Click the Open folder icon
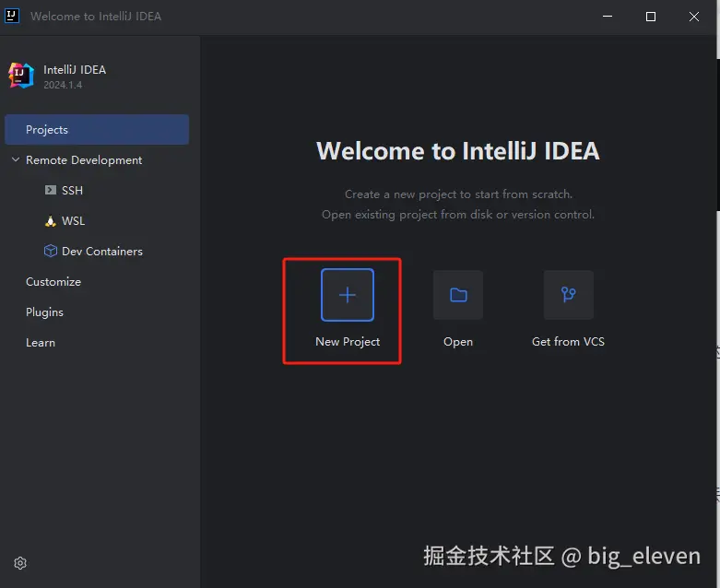Screen dimensions: 720x588 pyautogui.click(x=458, y=295)
